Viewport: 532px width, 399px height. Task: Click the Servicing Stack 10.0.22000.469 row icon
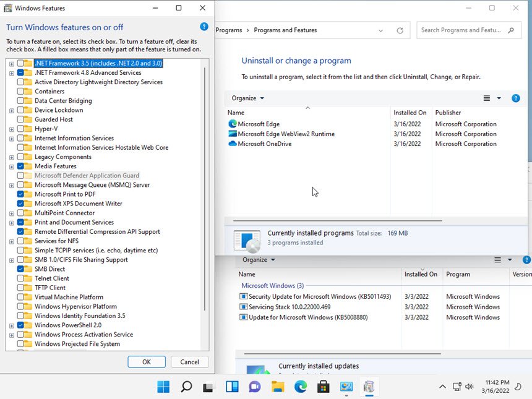pos(243,307)
